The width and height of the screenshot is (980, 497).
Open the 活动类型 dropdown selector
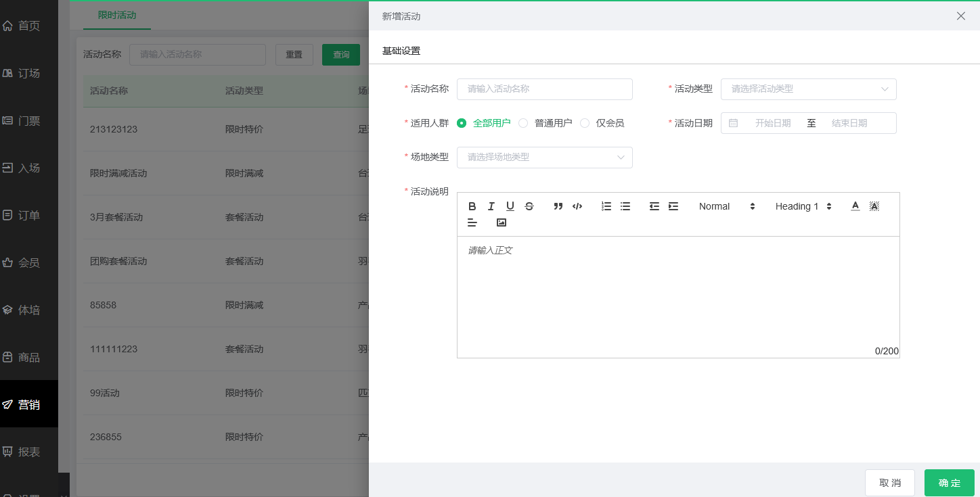[x=808, y=89]
